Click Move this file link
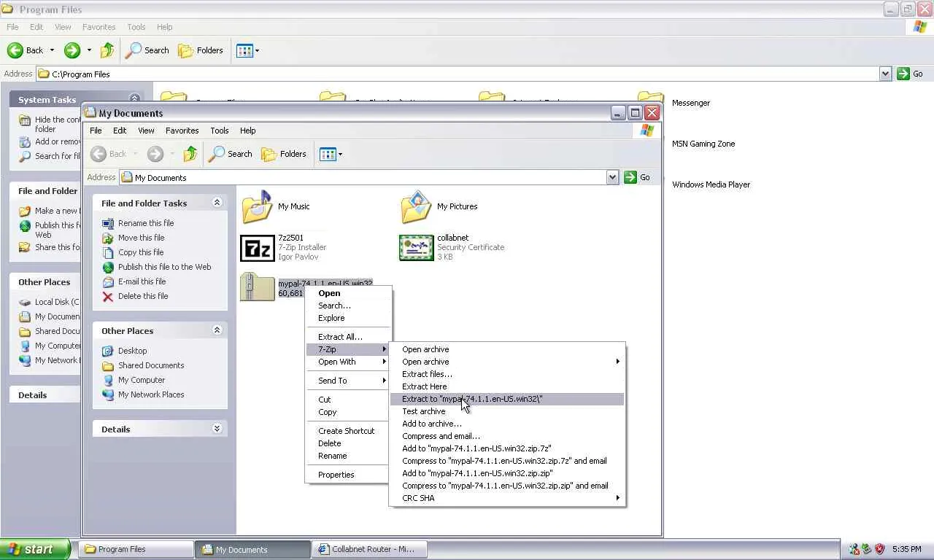The width and height of the screenshot is (934, 560). 142,238
